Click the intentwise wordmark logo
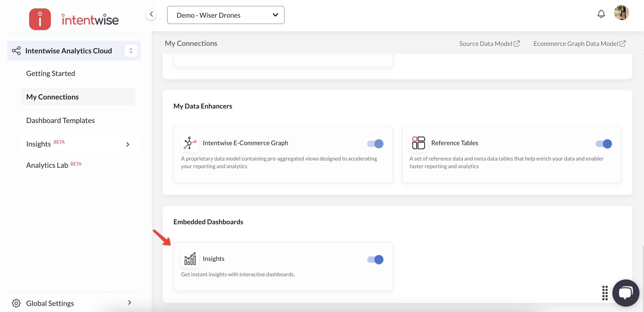Screen dimensions: 644x312 90,19
